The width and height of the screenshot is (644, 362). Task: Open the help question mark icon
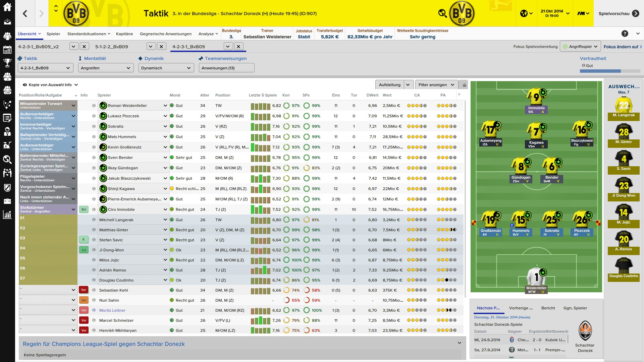[x=625, y=34]
